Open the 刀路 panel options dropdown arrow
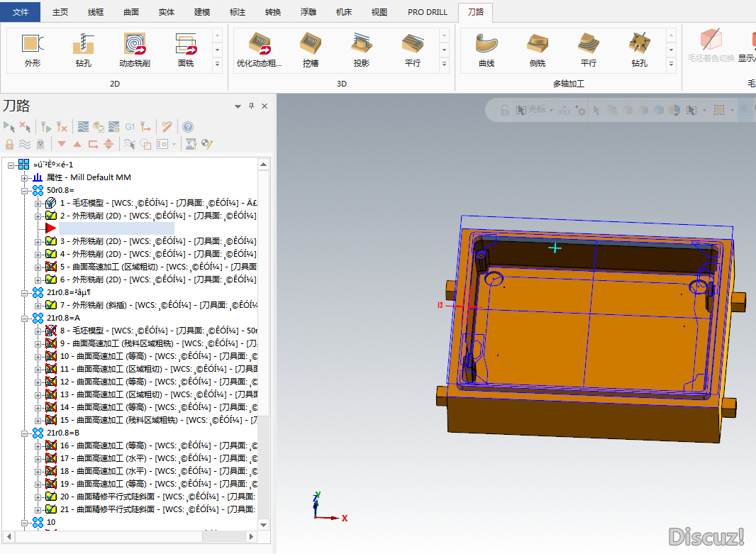Image resolution: width=756 pixels, height=554 pixels. click(x=238, y=106)
